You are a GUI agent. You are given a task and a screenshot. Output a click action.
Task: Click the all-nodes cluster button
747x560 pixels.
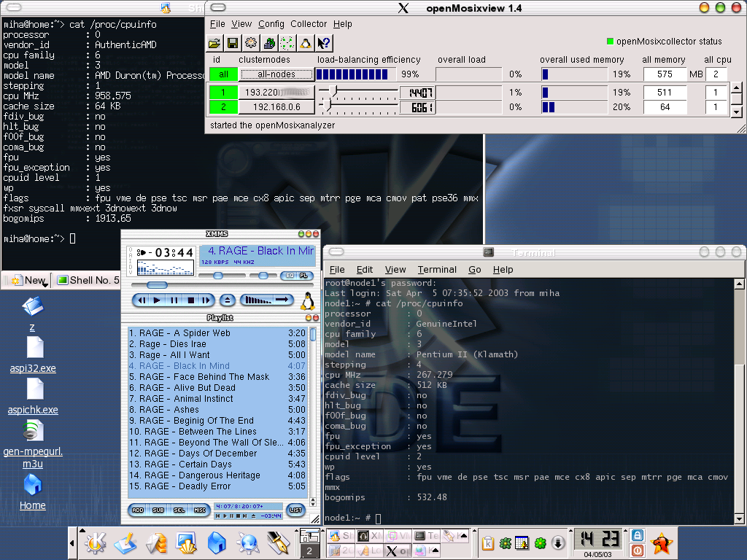276,74
